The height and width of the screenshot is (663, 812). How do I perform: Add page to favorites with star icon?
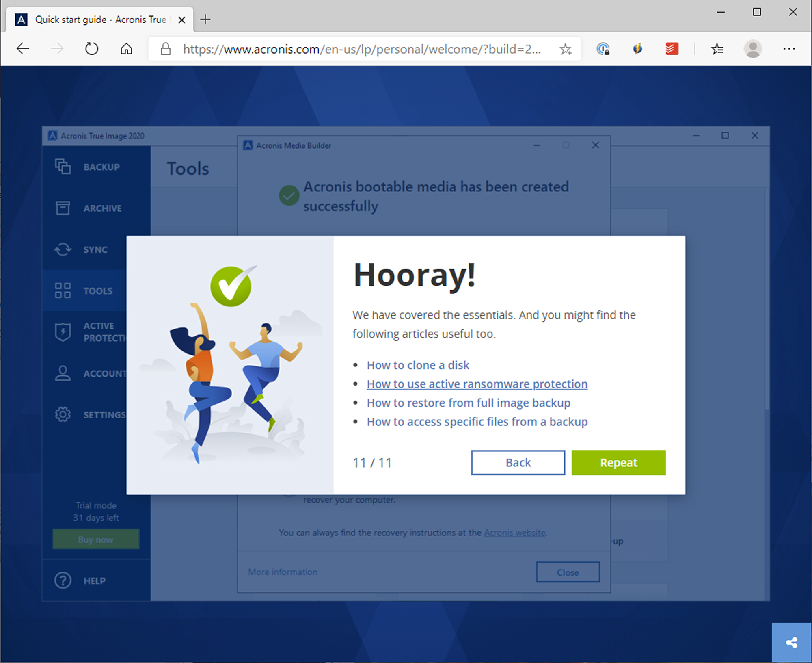pyautogui.click(x=565, y=49)
